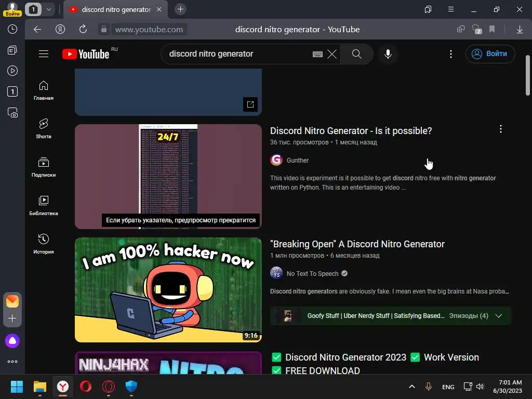Open more options for the Gunther video
Screen dimensions: 532x399
pos(500,129)
